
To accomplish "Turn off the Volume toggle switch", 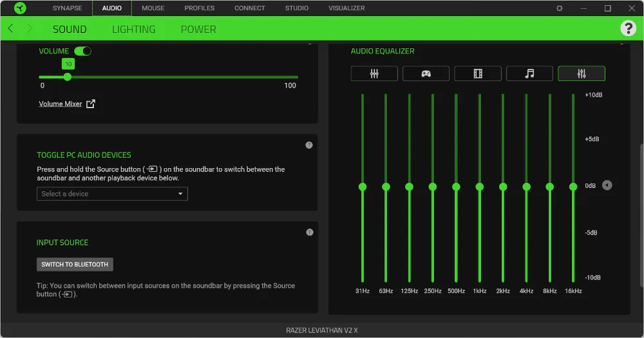I will (82, 51).
